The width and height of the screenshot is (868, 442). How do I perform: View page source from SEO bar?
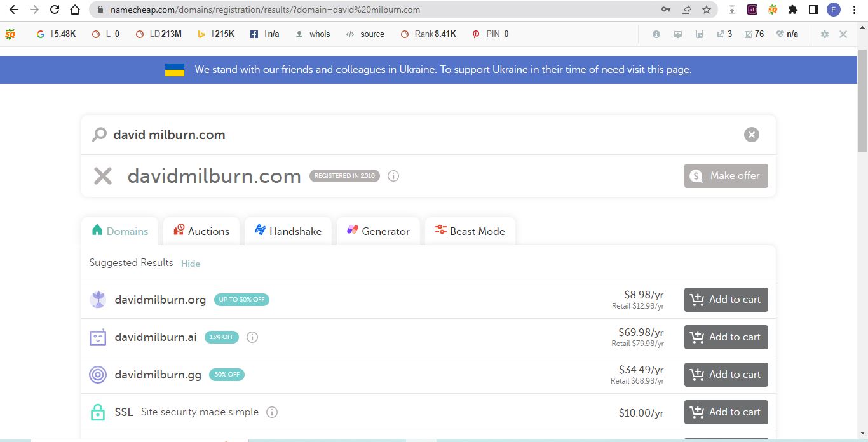click(x=365, y=34)
